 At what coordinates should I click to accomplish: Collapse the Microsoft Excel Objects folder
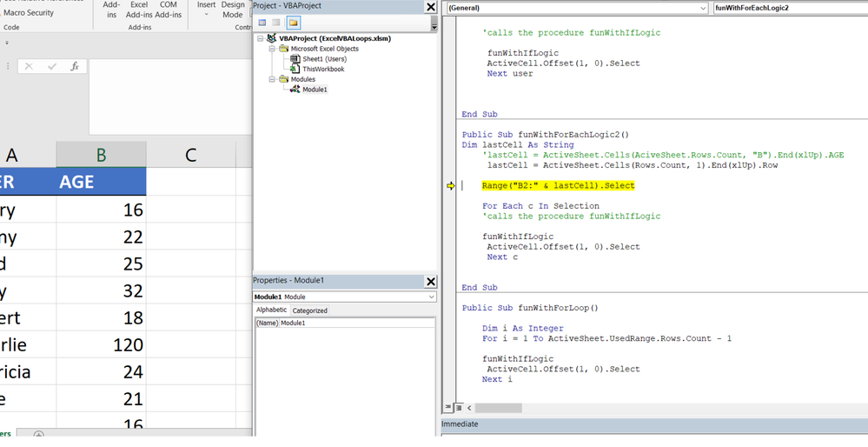click(x=272, y=49)
